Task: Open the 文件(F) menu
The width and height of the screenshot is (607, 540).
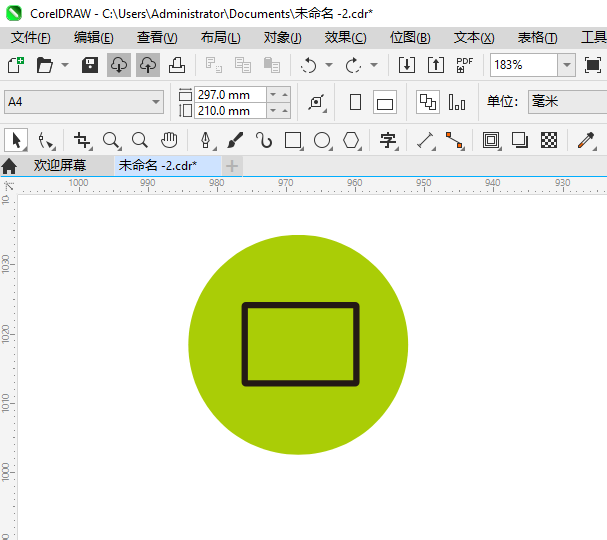Action: point(31,38)
